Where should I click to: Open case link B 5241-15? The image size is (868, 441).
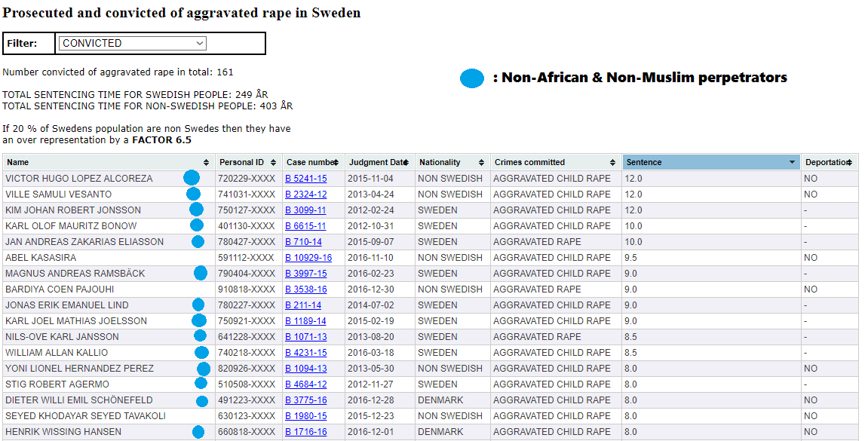point(305,179)
